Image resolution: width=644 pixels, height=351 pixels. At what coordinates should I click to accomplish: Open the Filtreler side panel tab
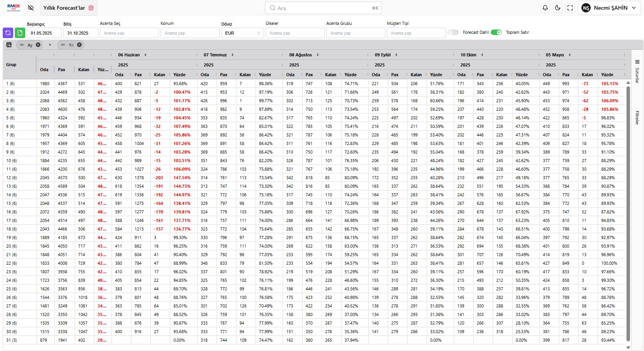[x=637, y=117]
